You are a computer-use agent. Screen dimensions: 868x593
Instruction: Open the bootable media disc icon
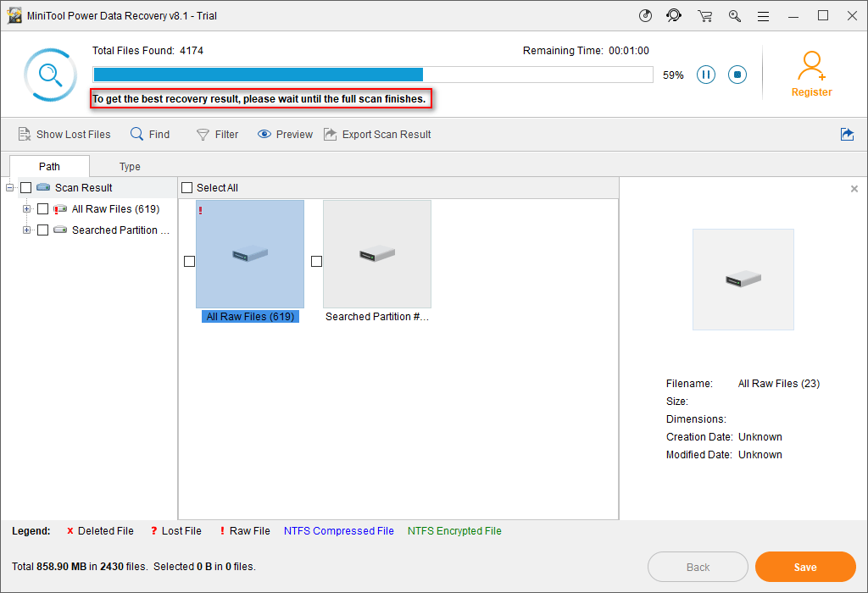coord(645,15)
